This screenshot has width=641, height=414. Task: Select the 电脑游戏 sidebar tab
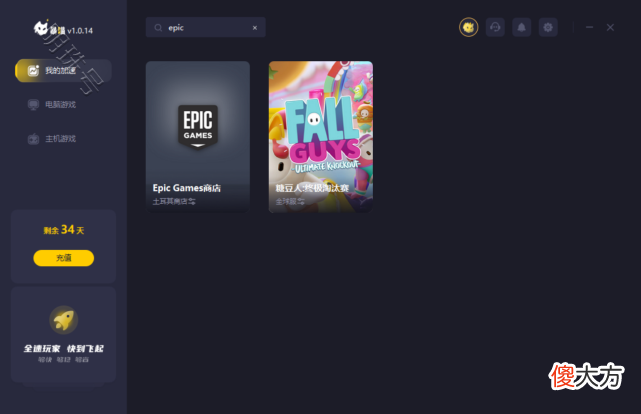coord(63,105)
